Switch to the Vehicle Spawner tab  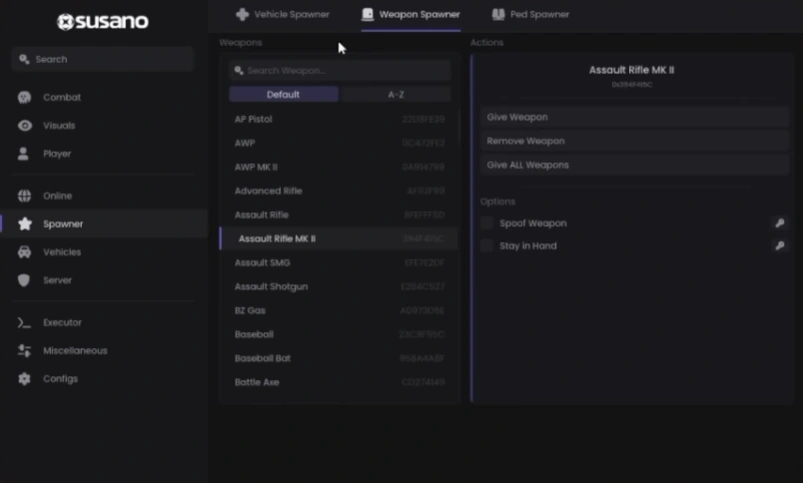click(283, 14)
